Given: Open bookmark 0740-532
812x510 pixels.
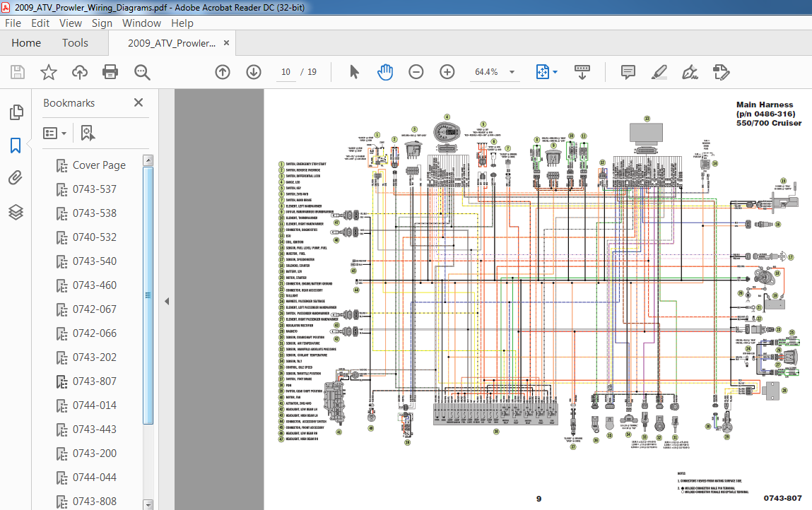Looking at the screenshot, I should (94, 237).
